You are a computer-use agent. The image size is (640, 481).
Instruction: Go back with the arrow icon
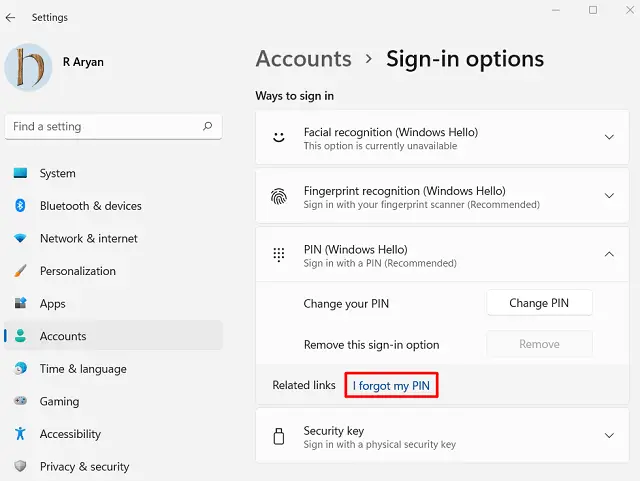(10, 18)
